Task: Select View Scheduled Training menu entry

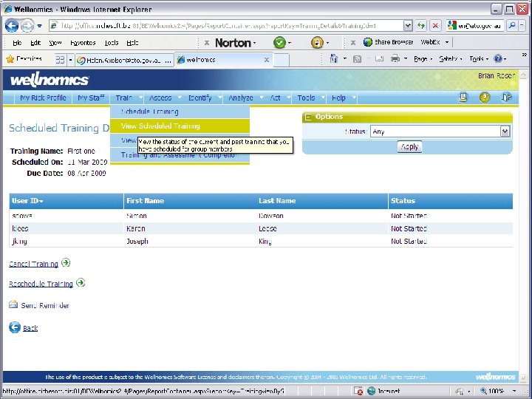Action: pos(180,126)
